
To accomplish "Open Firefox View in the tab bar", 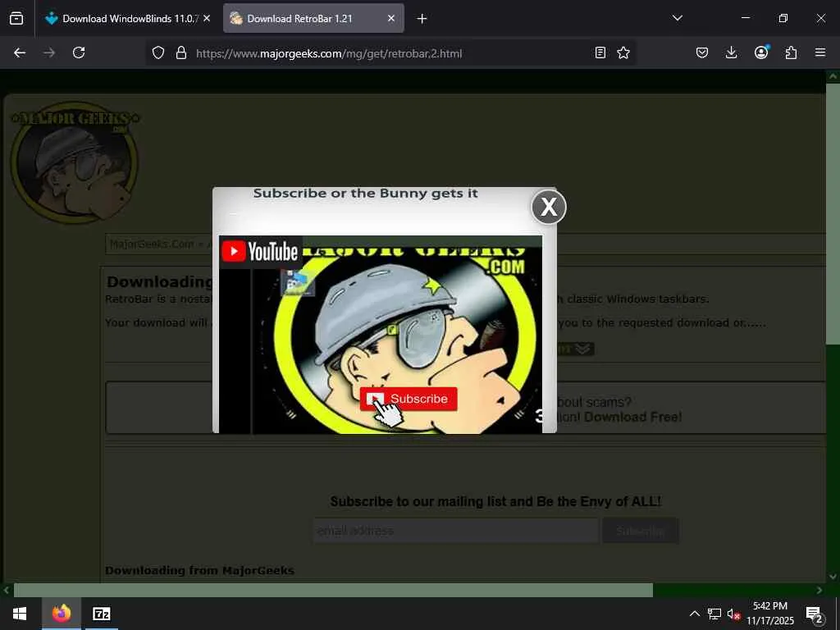I will (16, 18).
